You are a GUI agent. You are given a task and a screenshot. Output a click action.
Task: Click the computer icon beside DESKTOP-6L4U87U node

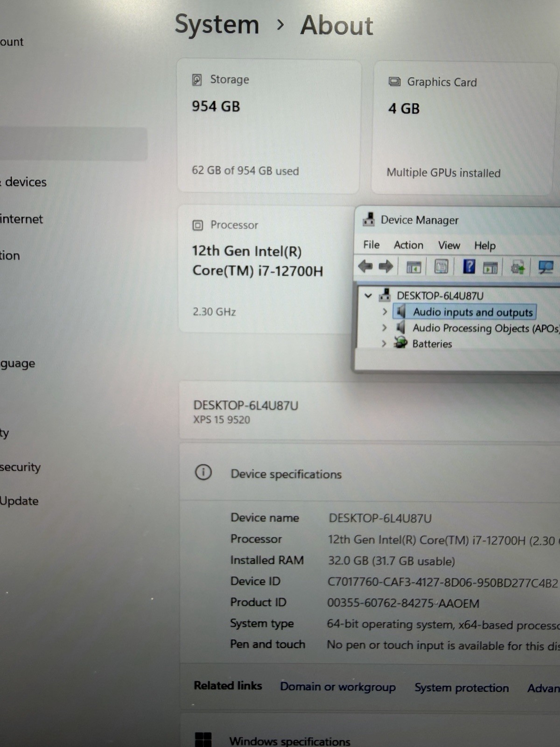(385, 295)
